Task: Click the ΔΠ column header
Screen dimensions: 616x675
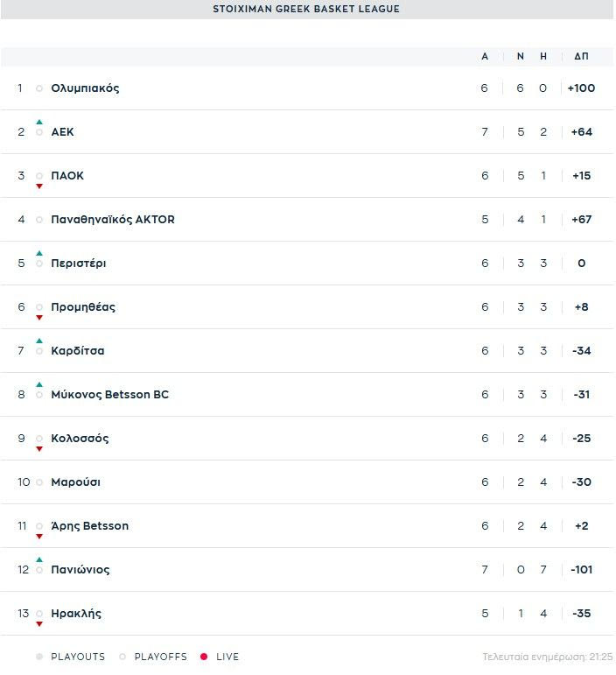Action: [581, 56]
